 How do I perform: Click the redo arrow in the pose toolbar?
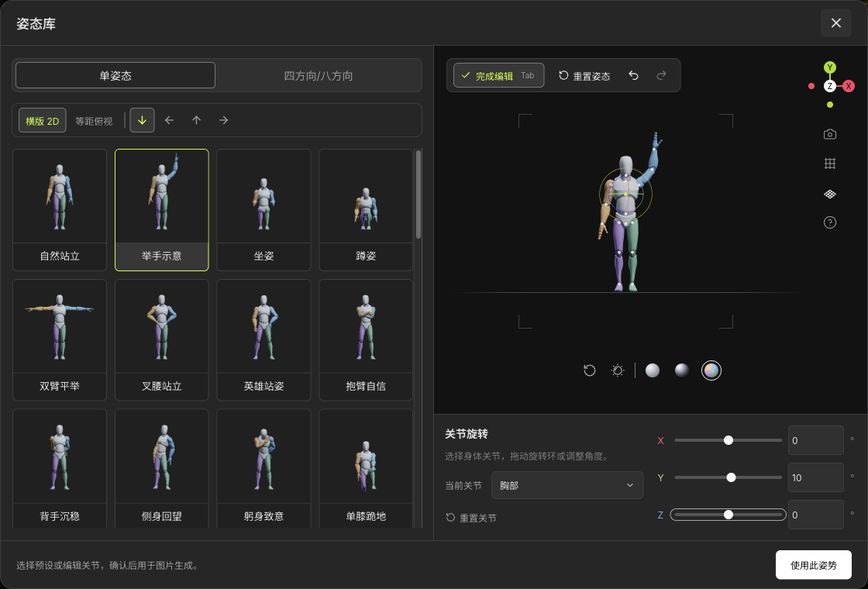tap(661, 75)
